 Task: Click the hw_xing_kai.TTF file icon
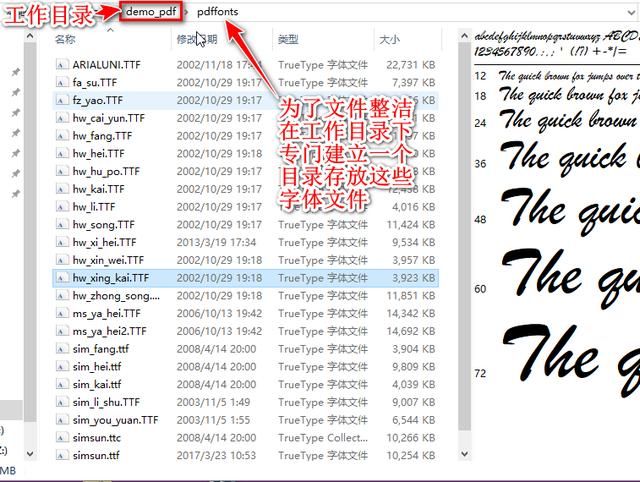click(x=62, y=278)
